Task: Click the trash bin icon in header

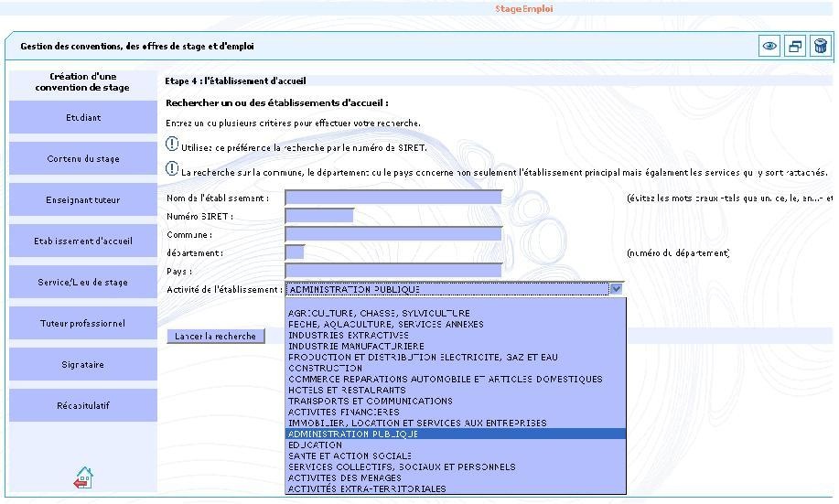Action: pos(820,47)
